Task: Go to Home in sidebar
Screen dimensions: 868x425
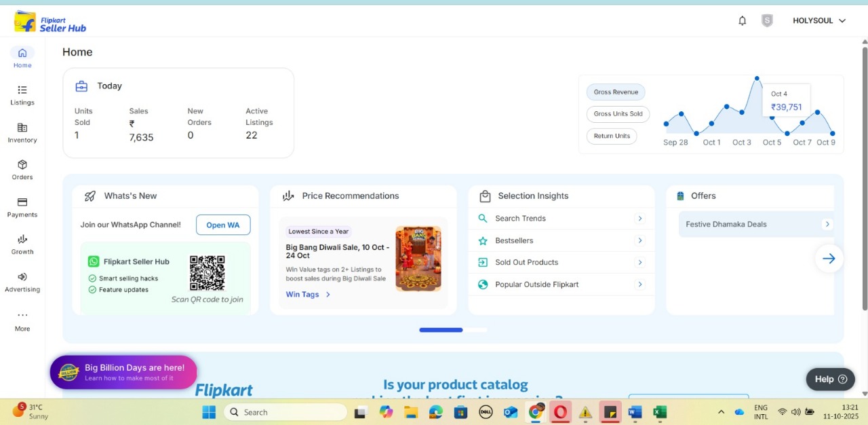Action: click(x=22, y=53)
